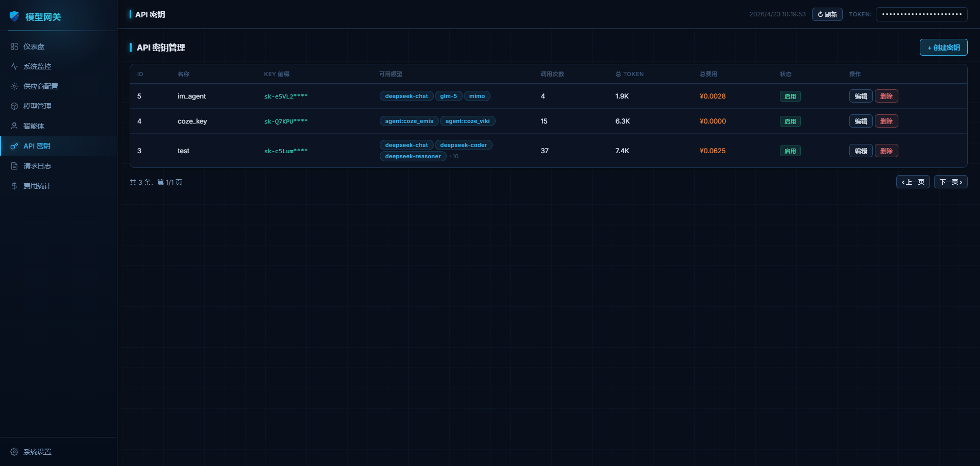Click the KEY 前缀 column header

pos(277,74)
